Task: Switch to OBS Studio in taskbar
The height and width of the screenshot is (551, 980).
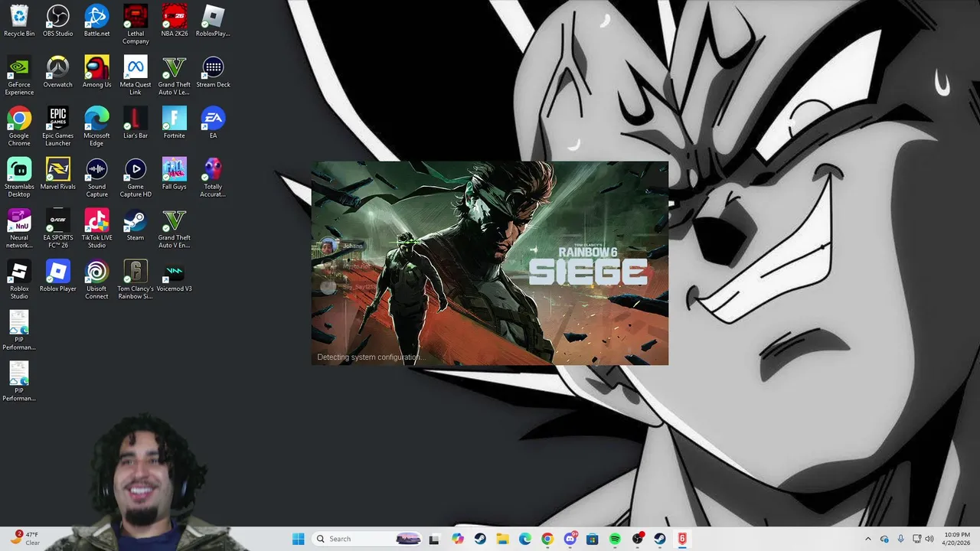Action: click(x=637, y=539)
